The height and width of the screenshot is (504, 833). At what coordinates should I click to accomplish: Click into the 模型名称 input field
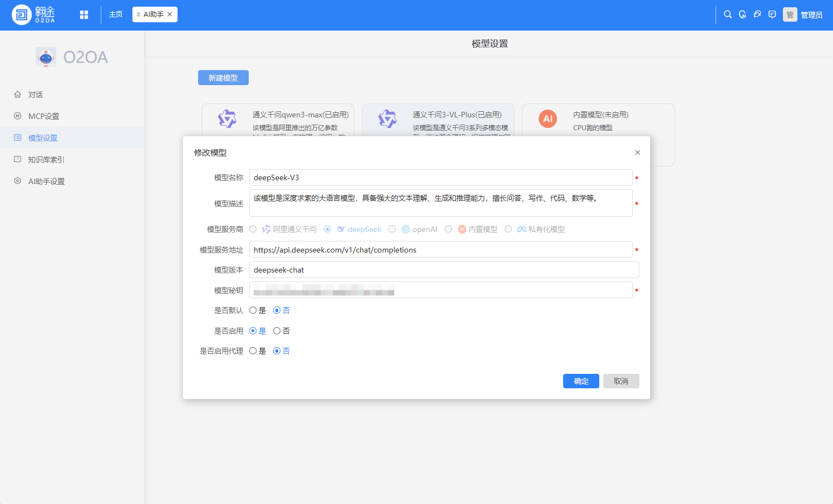click(x=440, y=177)
